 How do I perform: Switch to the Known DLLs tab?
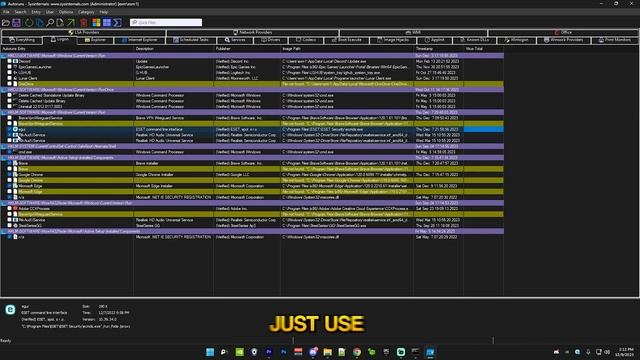474,40
